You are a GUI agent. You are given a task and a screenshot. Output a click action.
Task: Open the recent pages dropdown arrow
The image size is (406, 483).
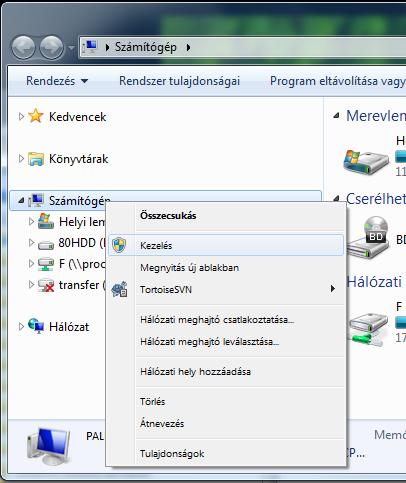[71, 48]
